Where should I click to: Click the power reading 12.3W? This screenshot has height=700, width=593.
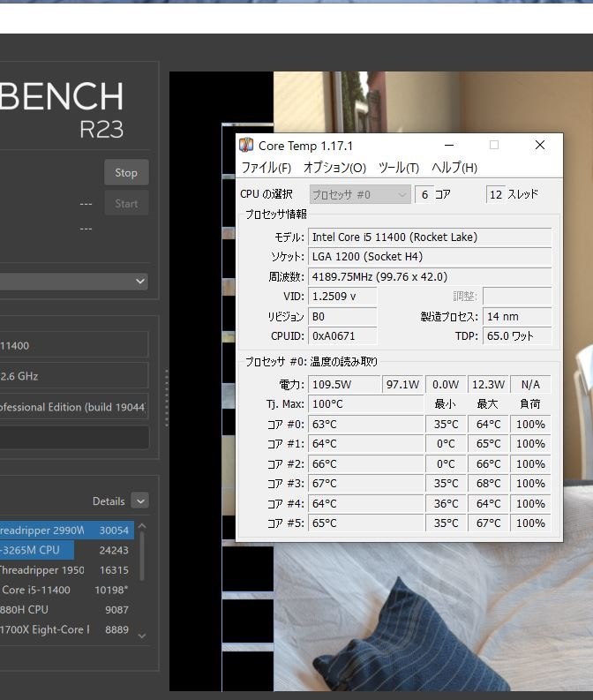[488, 384]
